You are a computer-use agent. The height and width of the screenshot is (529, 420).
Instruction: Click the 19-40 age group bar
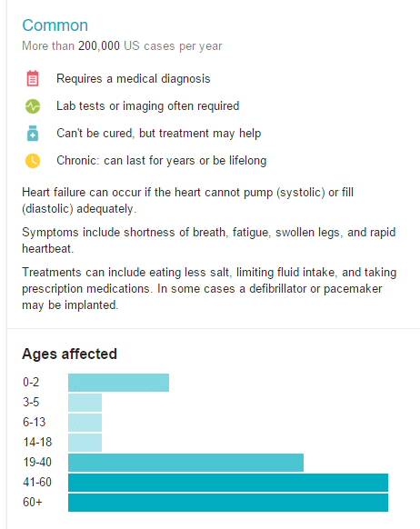tap(185, 463)
